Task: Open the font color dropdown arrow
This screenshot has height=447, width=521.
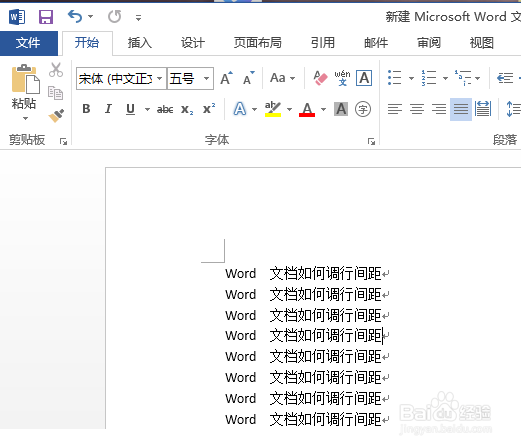Action: pos(323,109)
